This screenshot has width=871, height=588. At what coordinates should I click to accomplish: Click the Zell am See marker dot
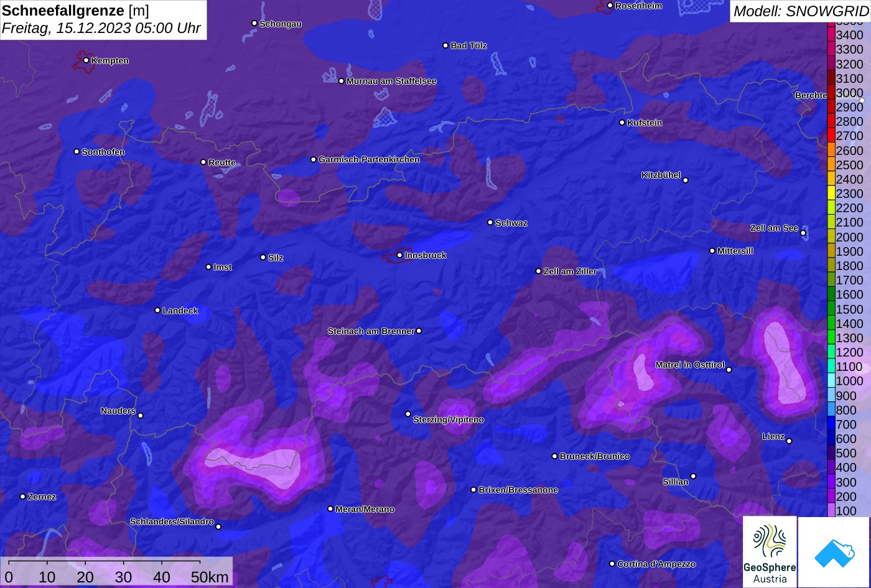pos(803,233)
